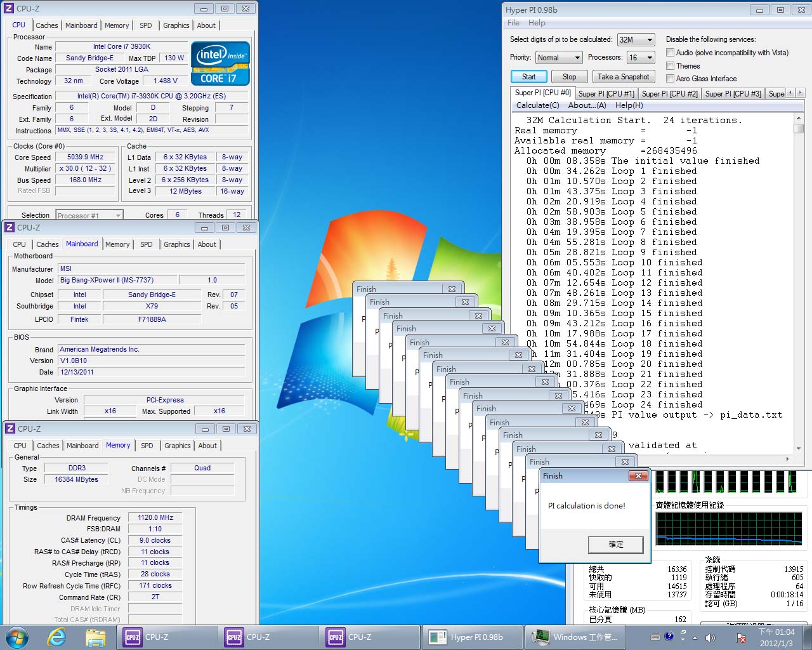Open SPD tab in top CPU-Z window

146,25
